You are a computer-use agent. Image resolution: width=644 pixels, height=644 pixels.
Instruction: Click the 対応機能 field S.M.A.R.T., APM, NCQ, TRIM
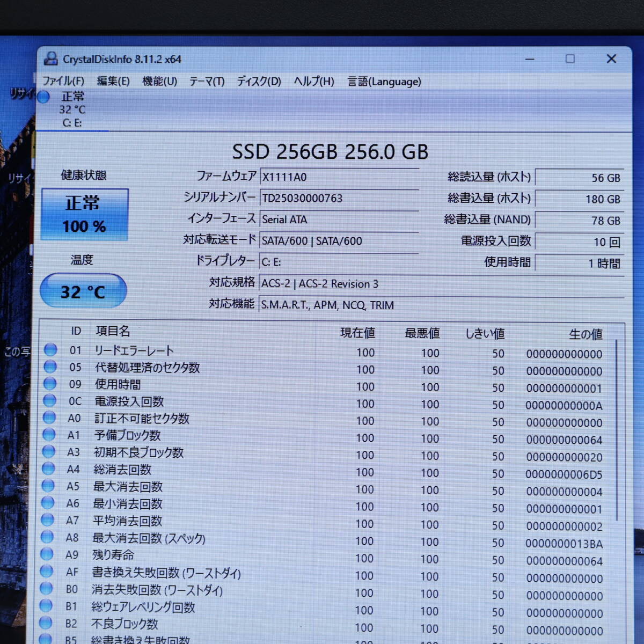coord(442,305)
